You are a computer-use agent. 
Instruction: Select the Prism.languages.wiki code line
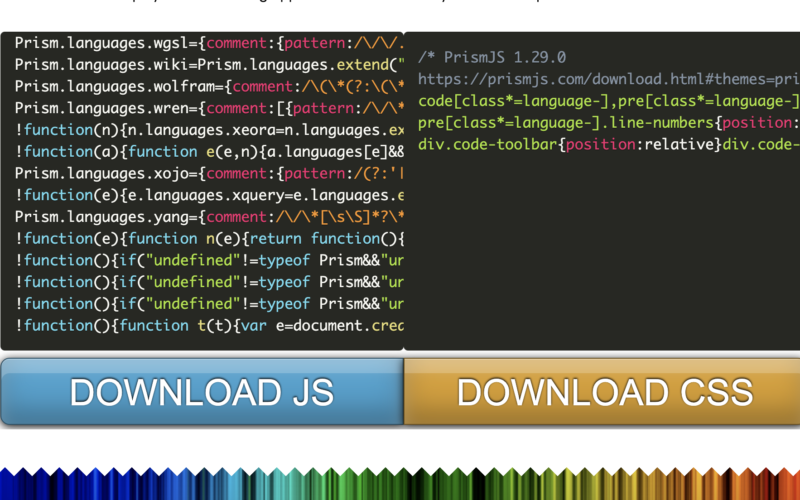[x=209, y=65]
